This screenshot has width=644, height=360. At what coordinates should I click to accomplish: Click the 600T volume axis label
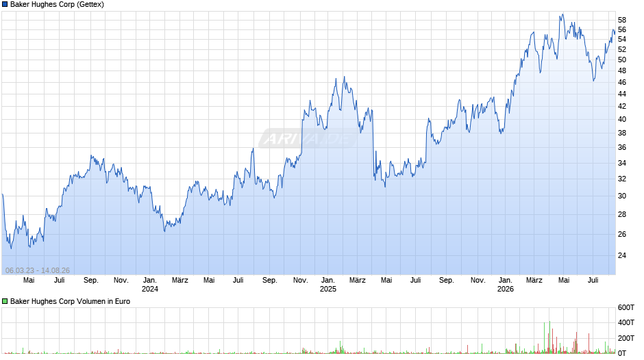click(x=626, y=307)
